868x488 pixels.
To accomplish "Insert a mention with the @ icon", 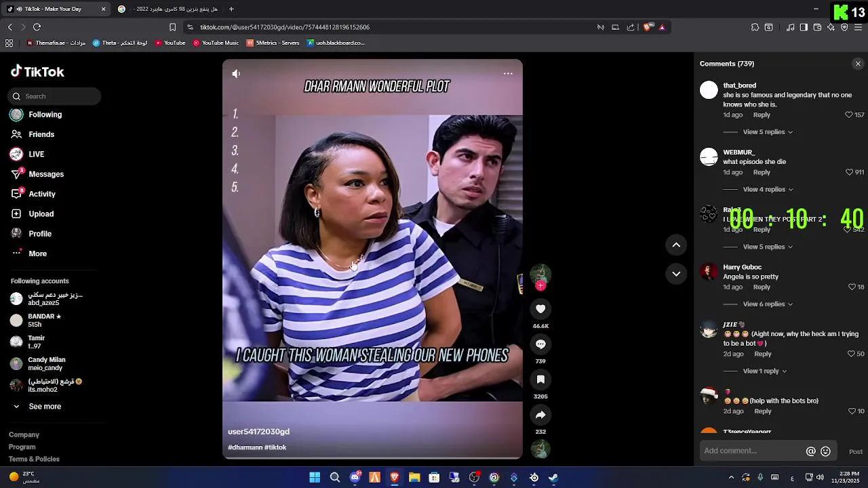I will [810, 451].
